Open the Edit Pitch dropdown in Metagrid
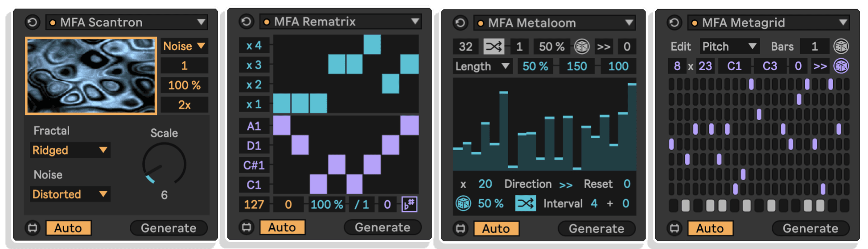The width and height of the screenshot is (868, 249). point(729,46)
